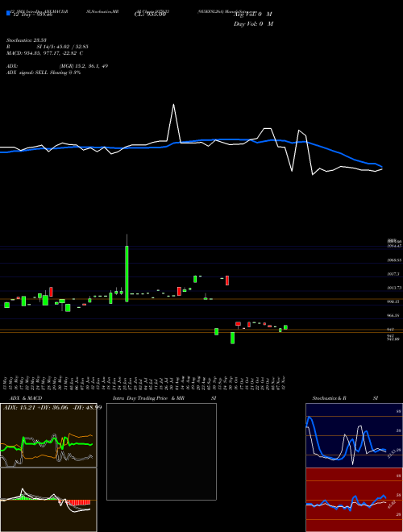Click the 1060.88 price axis label
Image resolution: width=403 pixels, height=532 pixels.
[394, 260]
